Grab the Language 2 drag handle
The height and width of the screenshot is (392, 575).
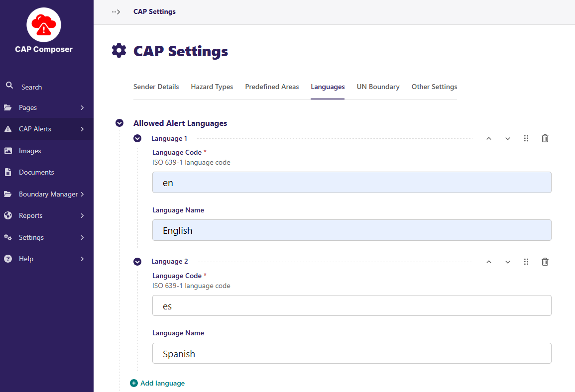(526, 262)
